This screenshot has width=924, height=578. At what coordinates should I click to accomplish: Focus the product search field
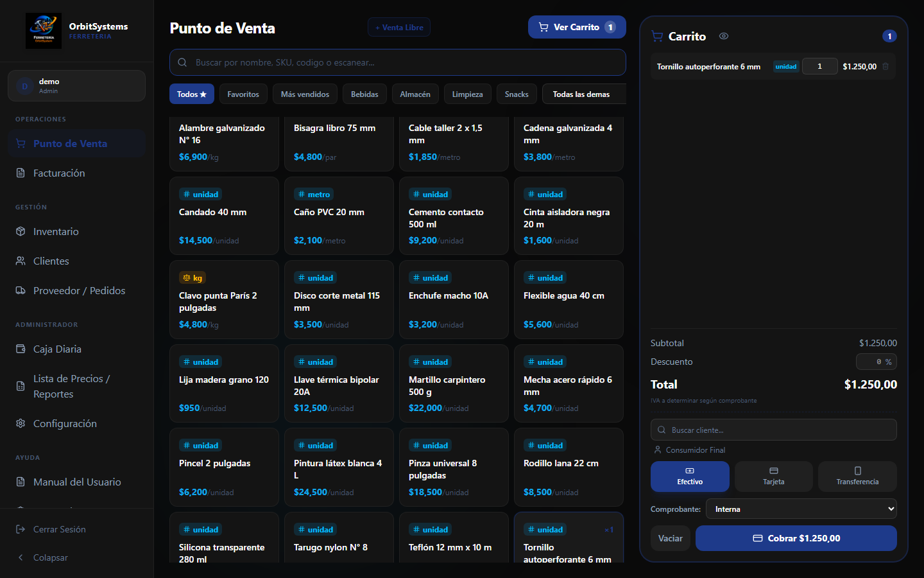click(x=398, y=62)
